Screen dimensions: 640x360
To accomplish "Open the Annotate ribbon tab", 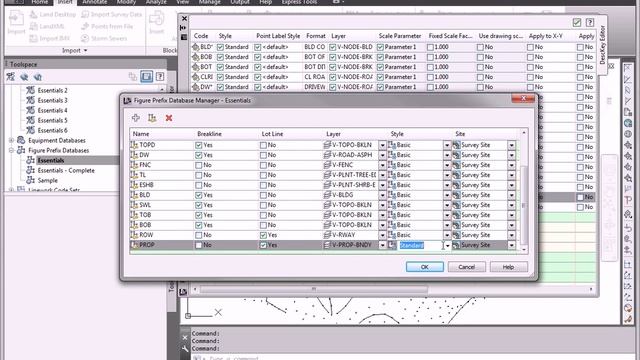I will [94, 2].
